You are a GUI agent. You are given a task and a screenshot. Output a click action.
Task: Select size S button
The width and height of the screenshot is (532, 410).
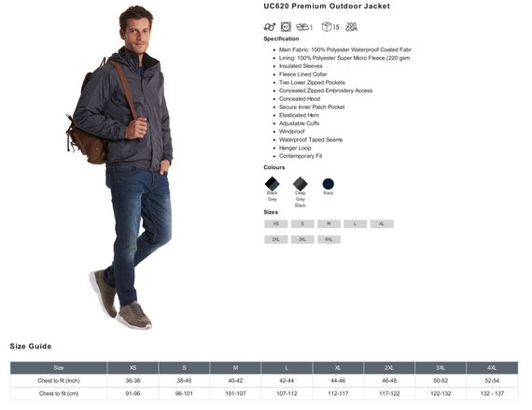(302, 224)
